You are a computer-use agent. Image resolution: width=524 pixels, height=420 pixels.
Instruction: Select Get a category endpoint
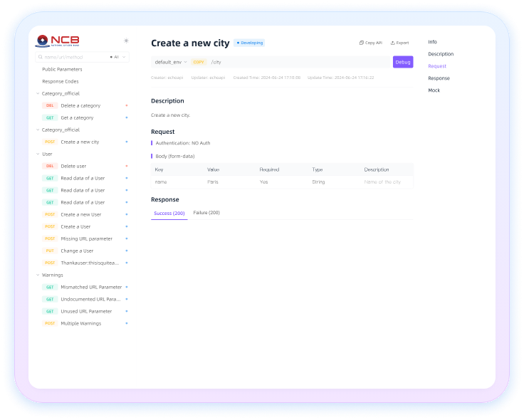point(77,117)
